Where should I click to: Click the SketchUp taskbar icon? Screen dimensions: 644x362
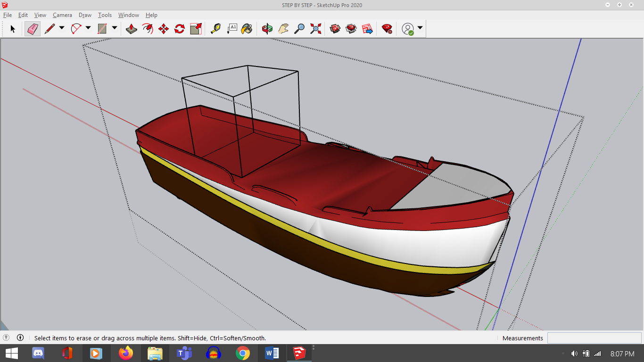(x=298, y=353)
